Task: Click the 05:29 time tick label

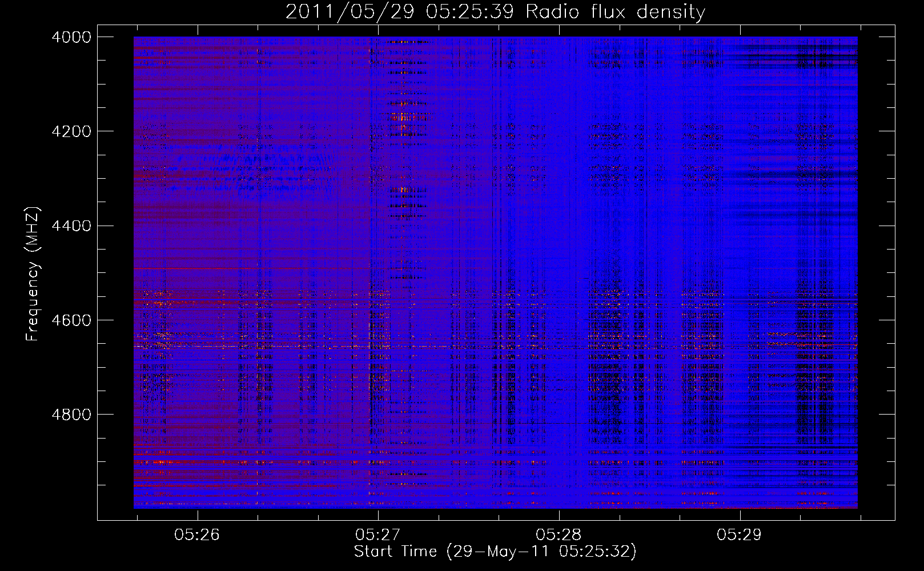Action: [x=740, y=535]
